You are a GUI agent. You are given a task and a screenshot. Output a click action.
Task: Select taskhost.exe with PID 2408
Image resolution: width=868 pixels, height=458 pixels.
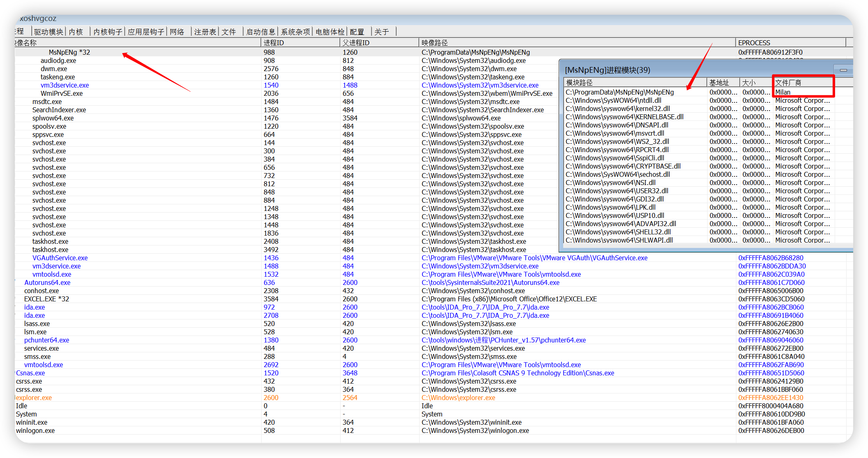[x=50, y=241]
